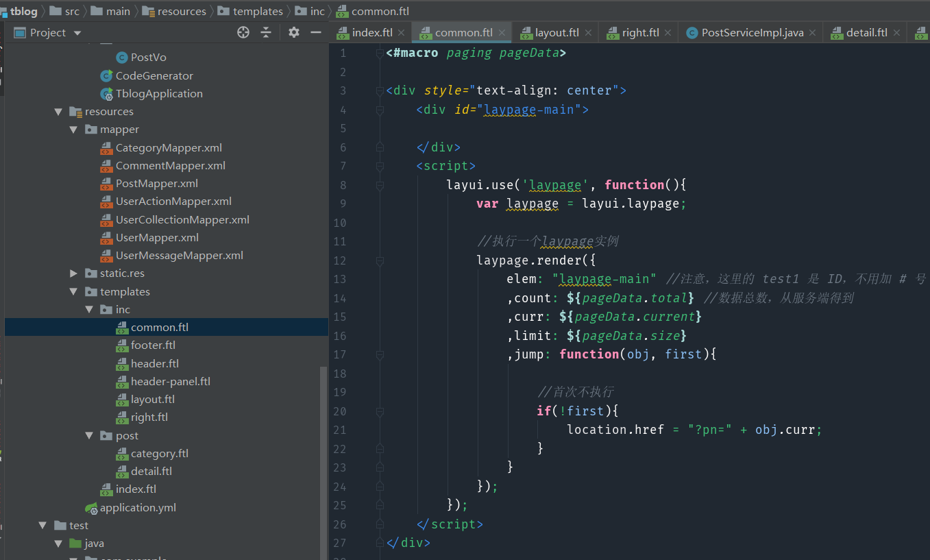Viewport: 930px width, 560px height.
Task: Place cursor on location.href line 21
Action: 694,430
